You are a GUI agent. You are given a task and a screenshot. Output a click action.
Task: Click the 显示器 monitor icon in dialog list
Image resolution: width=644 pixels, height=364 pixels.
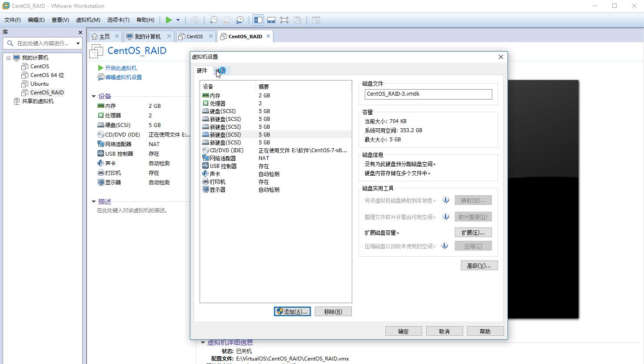pos(206,189)
